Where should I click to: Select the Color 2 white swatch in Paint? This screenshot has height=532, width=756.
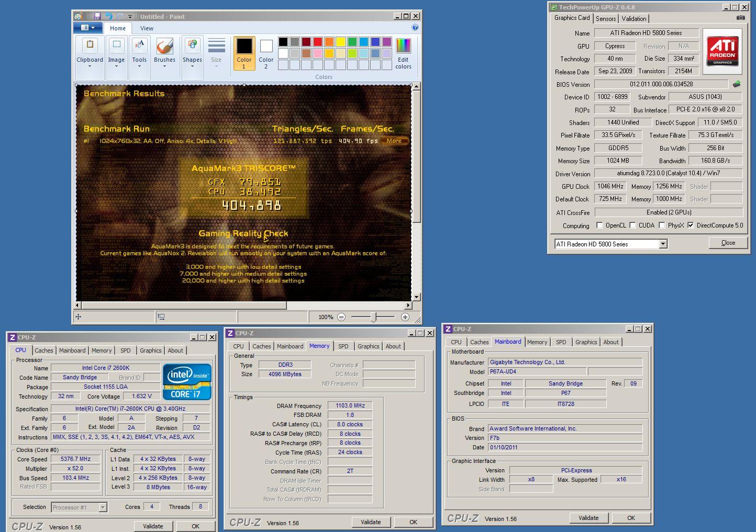click(266, 53)
